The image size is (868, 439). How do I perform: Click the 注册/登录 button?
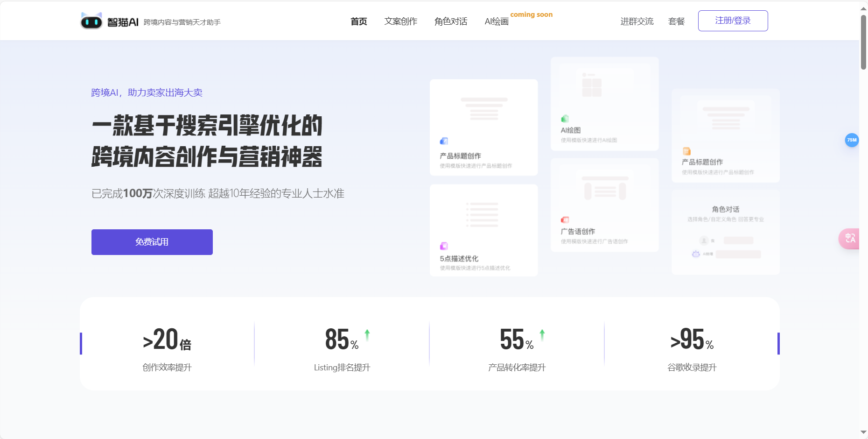click(732, 21)
